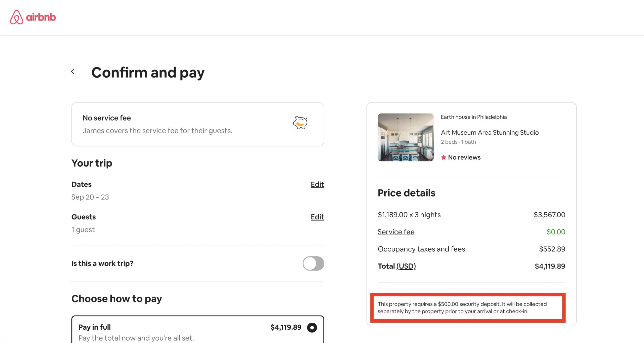Click the listing kitchen photo thumbnail
The height and width of the screenshot is (343, 644).
[406, 137]
